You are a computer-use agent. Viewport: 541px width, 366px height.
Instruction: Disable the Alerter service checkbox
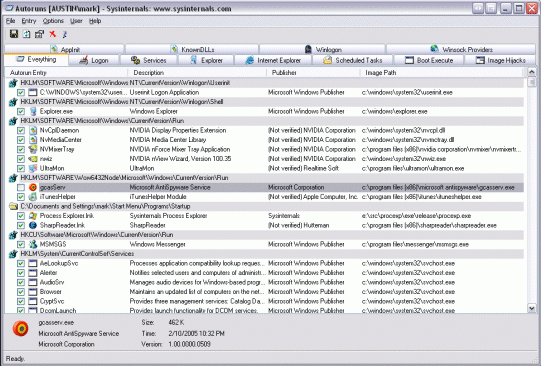(x=21, y=273)
